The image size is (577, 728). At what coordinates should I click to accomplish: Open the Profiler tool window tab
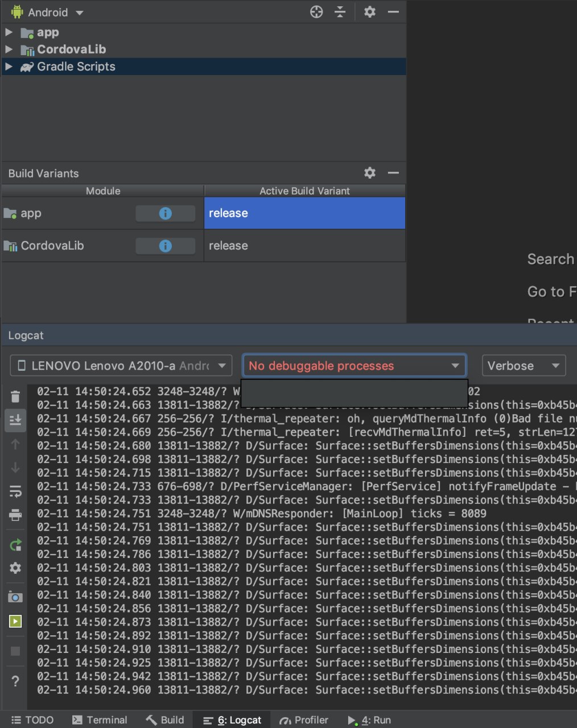(304, 719)
